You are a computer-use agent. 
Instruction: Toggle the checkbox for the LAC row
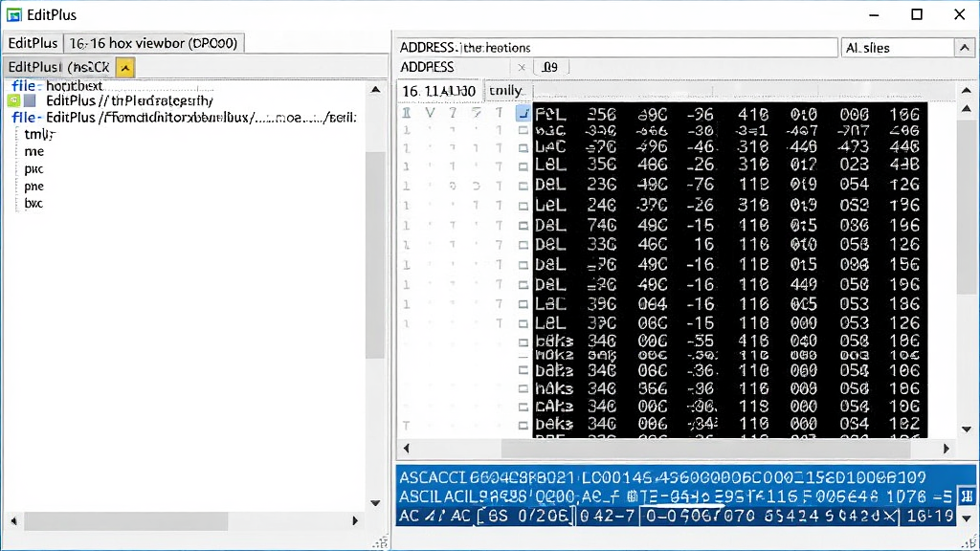click(523, 148)
